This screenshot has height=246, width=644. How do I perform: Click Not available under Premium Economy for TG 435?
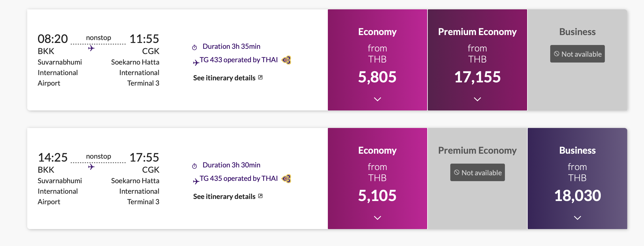tap(477, 172)
